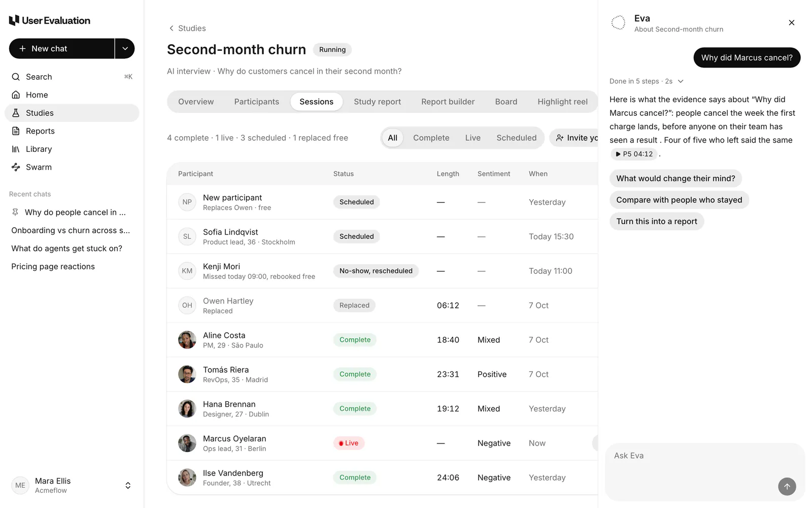This screenshot has height=508, width=812.
Task: Click Aline Costa's avatar photo
Action: pyautogui.click(x=187, y=340)
